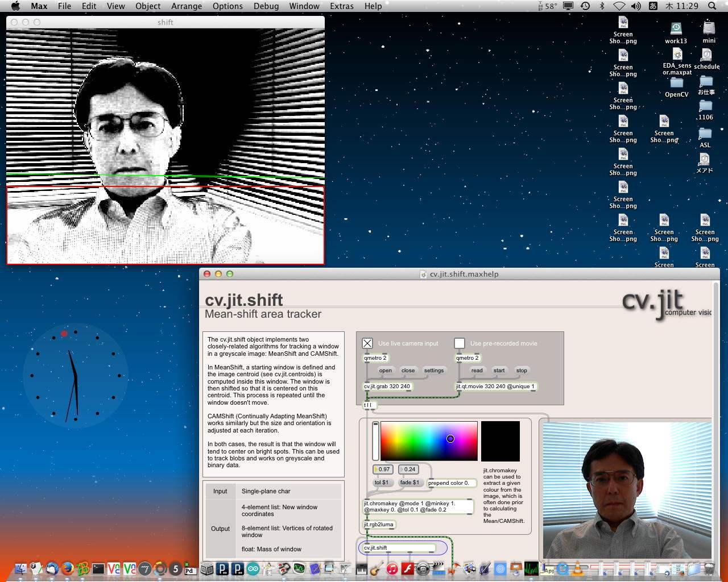Screen dimensions: 728x582
Task: Select the jit.rgb2luma object
Action: pos(379,525)
